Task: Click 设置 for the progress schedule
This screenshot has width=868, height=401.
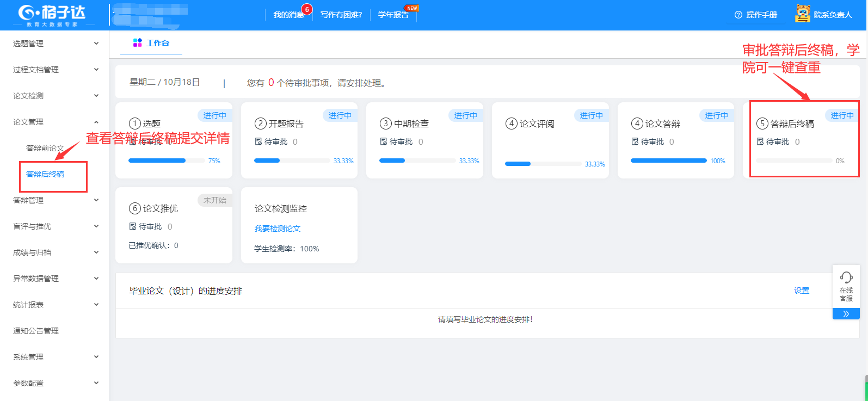Action: click(801, 291)
